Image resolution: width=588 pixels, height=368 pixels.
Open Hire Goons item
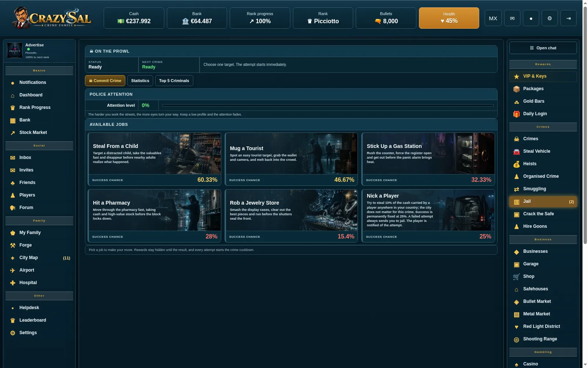(x=543, y=226)
